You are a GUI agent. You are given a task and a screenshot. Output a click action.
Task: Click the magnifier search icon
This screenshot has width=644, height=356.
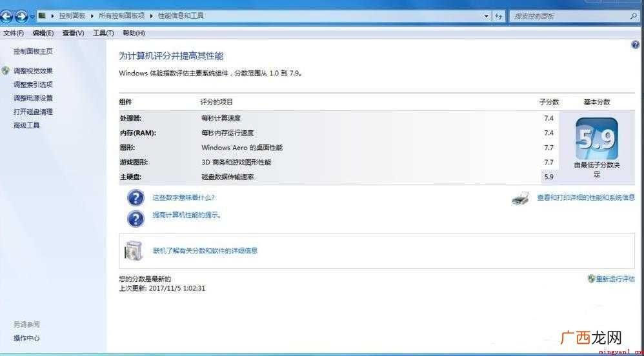pyautogui.click(x=634, y=16)
